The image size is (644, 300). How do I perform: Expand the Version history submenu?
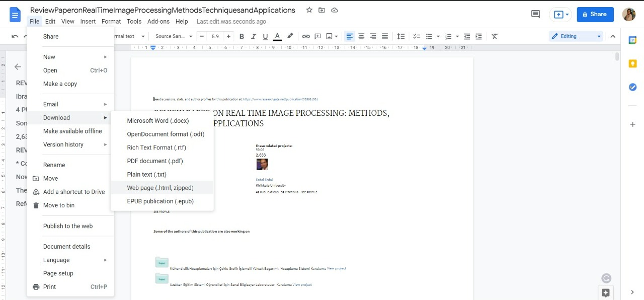point(70,144)
